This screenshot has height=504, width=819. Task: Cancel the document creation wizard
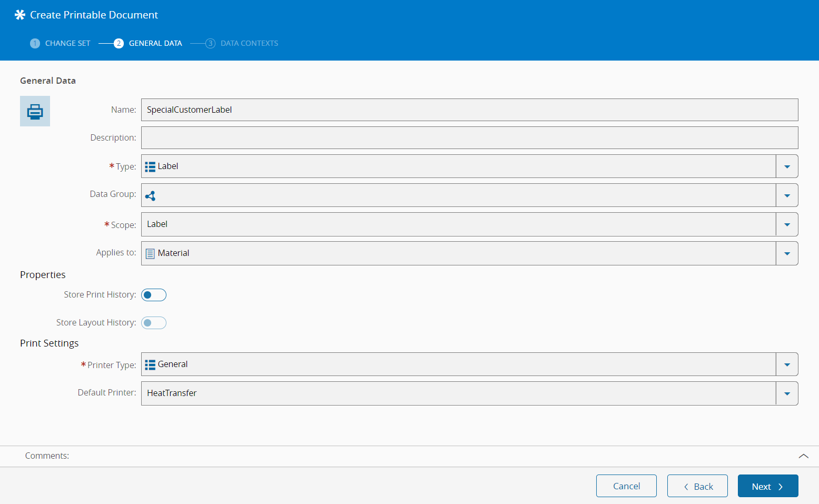626,486
